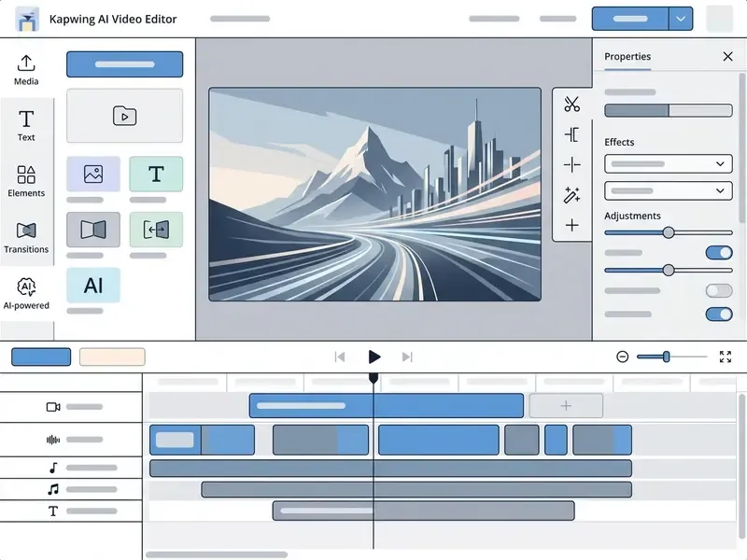The height and width of the screenshot is (560, 747).
Task: Click the segmented bar under Properties
Action: [668, 110]
